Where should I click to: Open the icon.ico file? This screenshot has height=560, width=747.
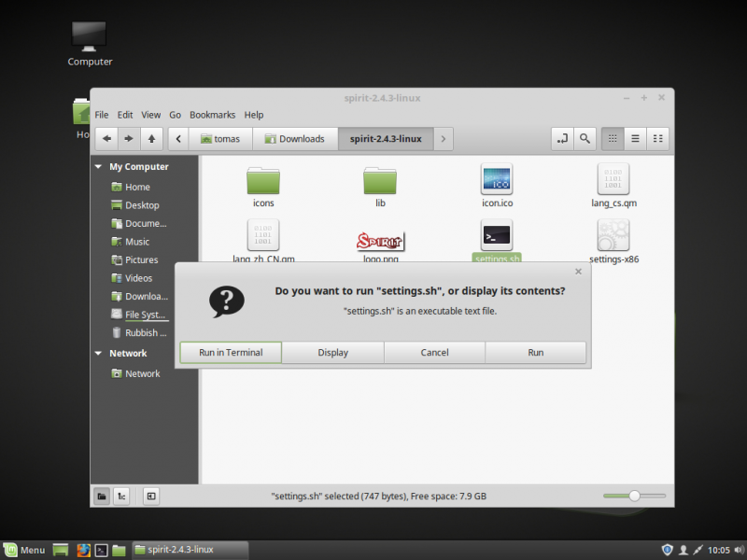click(x=497, y=179)
